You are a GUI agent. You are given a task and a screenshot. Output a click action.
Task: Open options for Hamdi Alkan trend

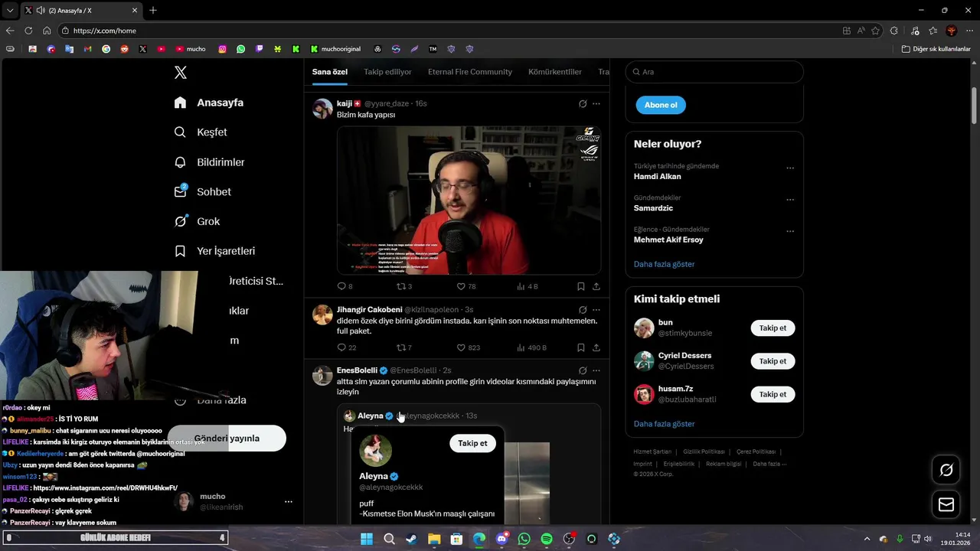(790, 168)
